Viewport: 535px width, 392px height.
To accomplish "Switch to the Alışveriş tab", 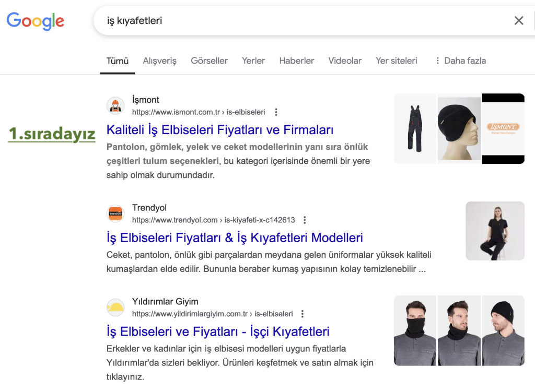I will tap(159, 61).
